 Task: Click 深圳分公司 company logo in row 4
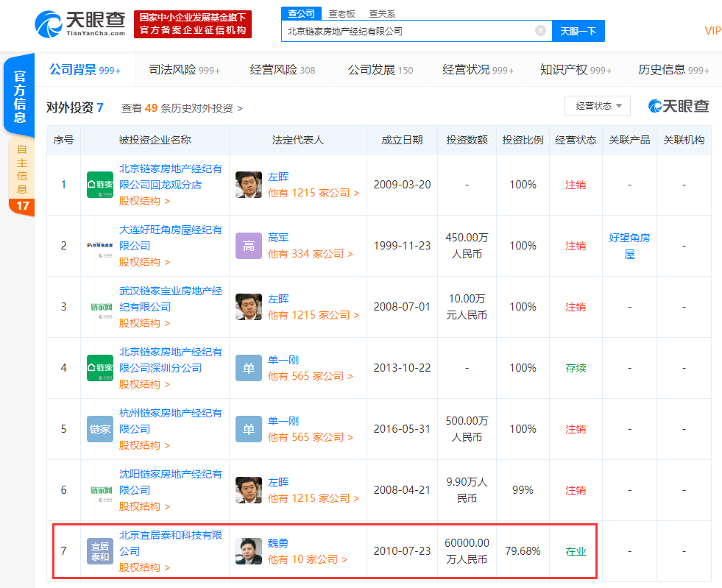[100, 368]
